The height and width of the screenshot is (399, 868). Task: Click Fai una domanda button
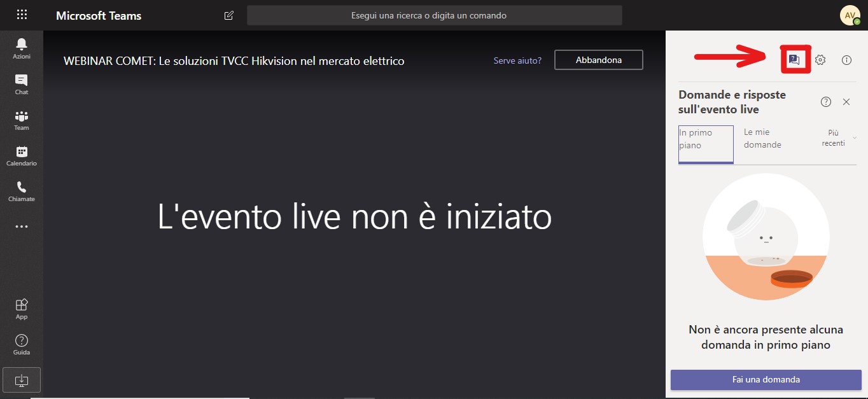click(x=766, y=379)
